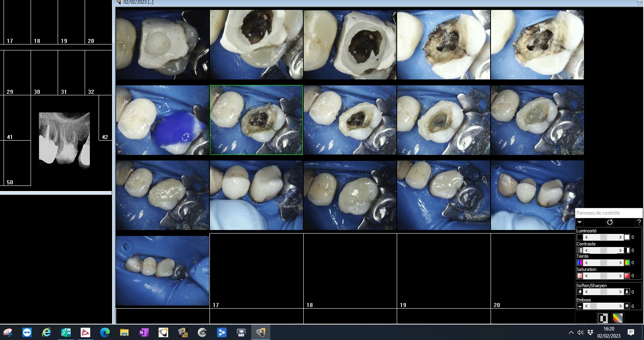Click the maximum brightness white square icon
644x340 pixels.
tap(627, 238)
